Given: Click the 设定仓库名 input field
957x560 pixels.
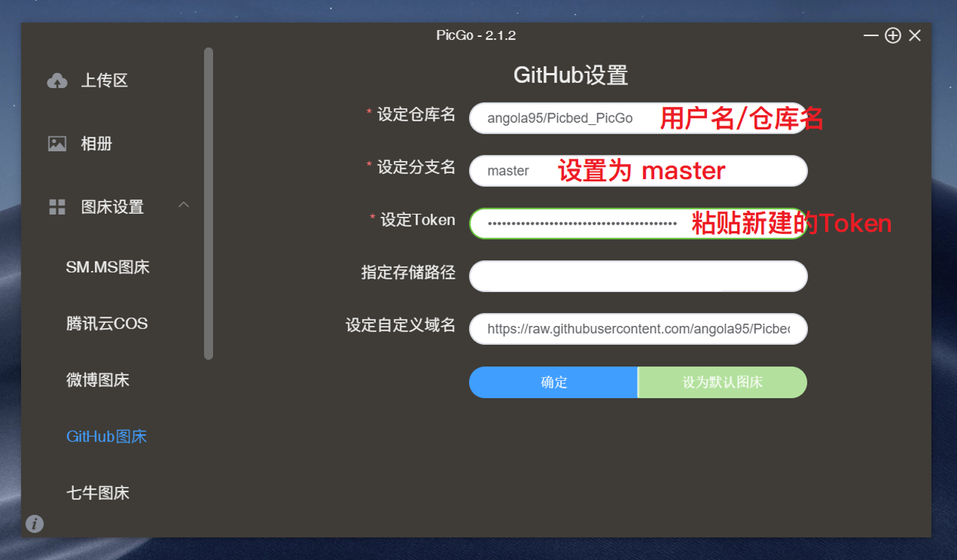Looking at the screenshot, I should [638, 119].
